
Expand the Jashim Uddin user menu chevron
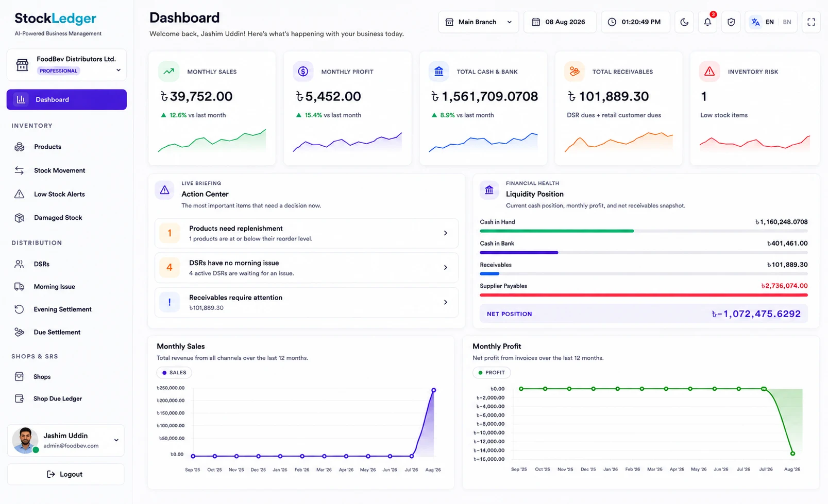pyautogui.click(x=116, y=440)
